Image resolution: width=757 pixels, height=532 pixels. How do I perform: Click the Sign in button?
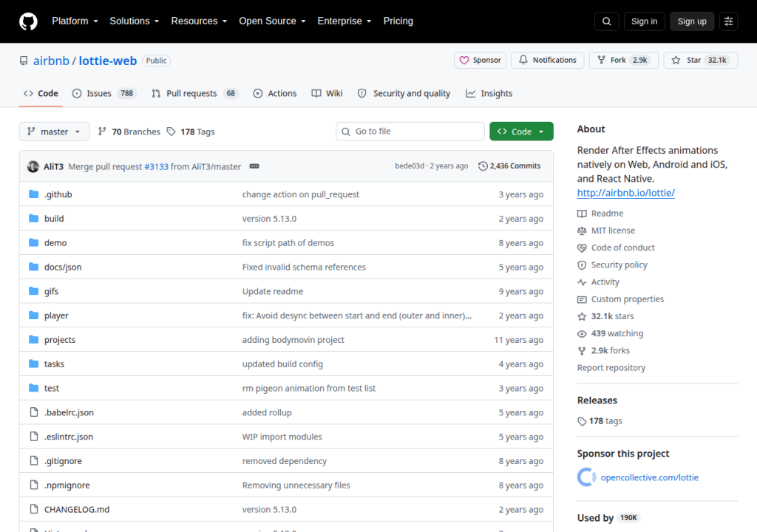[x=644, y=21]
